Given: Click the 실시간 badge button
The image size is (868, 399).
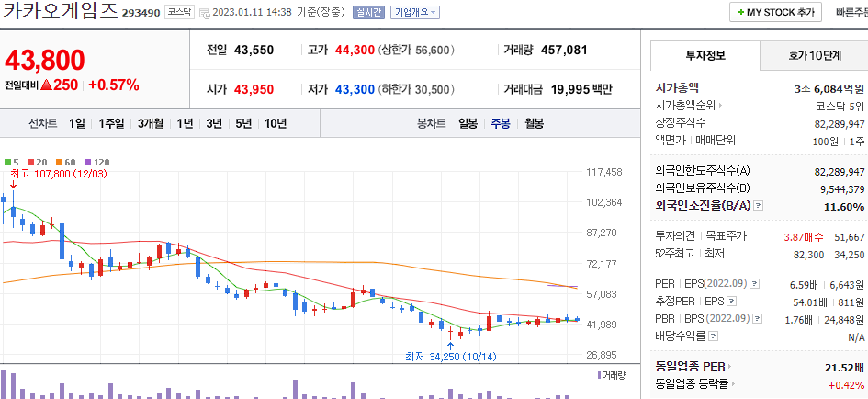Looking at the screenshot, I should pos(368,12).
